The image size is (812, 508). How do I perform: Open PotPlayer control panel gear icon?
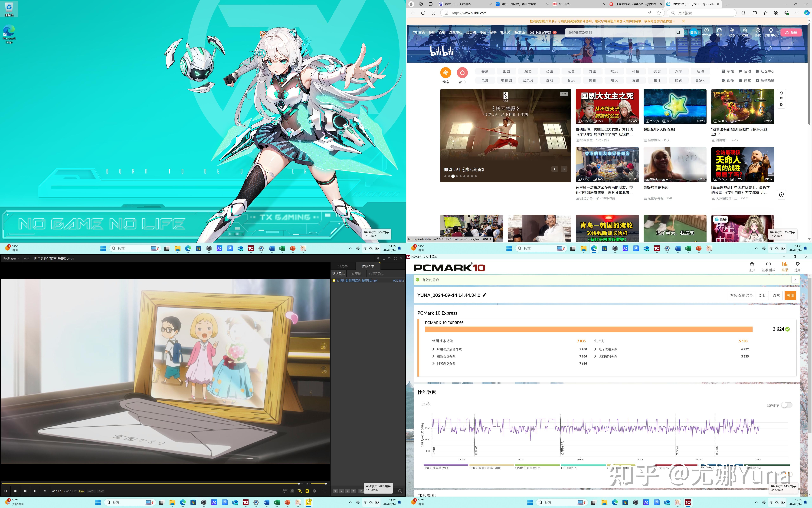tap(315, 491)
